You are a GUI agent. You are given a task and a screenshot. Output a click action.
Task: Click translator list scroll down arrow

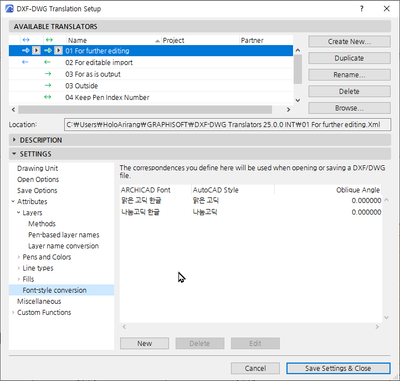click(x=298, y=100)
